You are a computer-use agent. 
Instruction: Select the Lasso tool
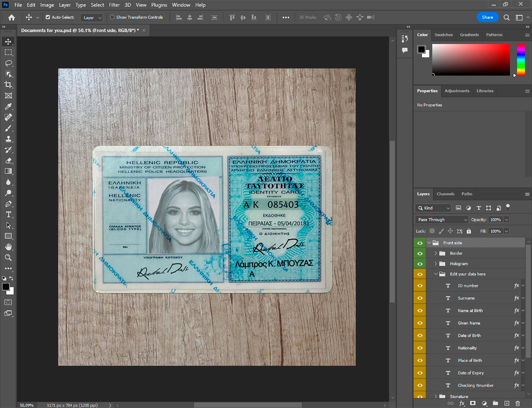[9, 63]
